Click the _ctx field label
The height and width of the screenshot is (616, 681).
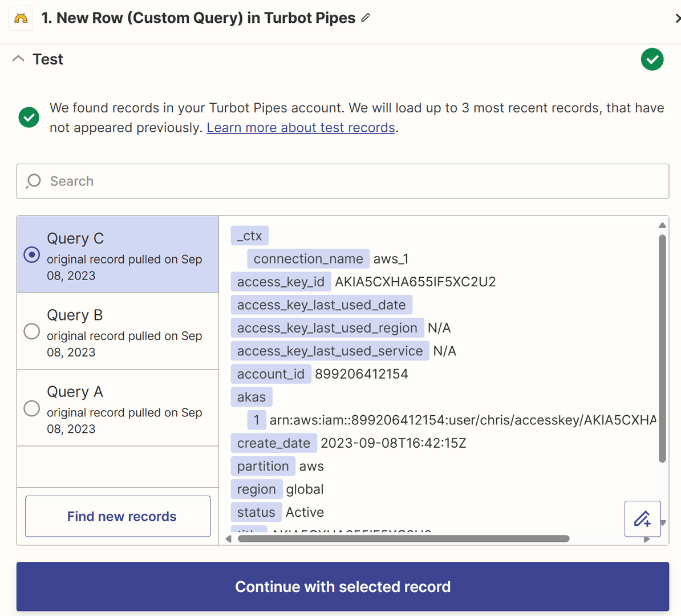click(250, 236)
